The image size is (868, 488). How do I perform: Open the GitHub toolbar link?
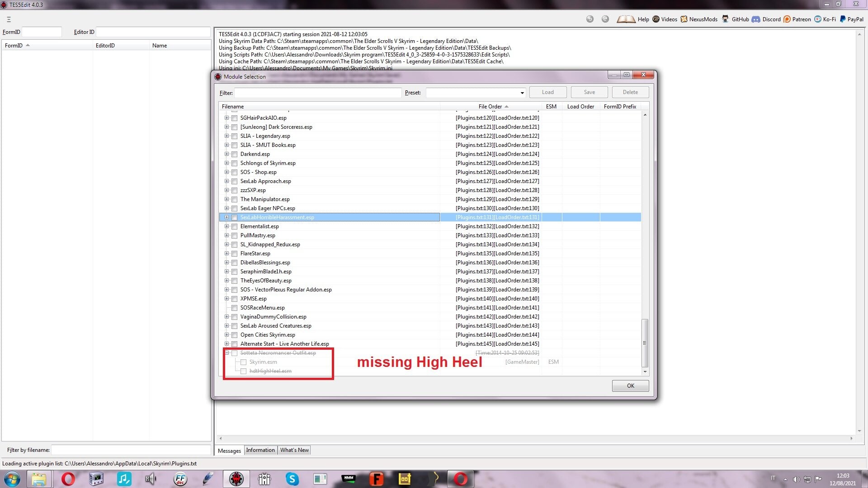[735, 19]
